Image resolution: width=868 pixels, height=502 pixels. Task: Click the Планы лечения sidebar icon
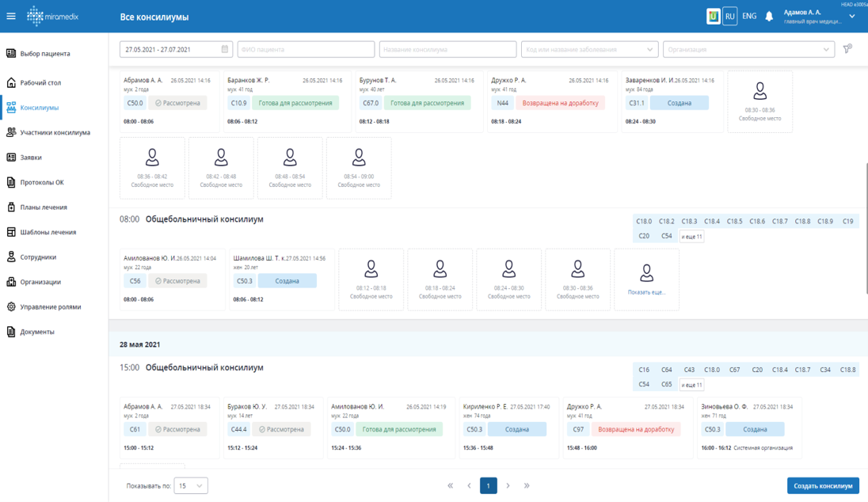pyautogui.click(x=11, y=207)
